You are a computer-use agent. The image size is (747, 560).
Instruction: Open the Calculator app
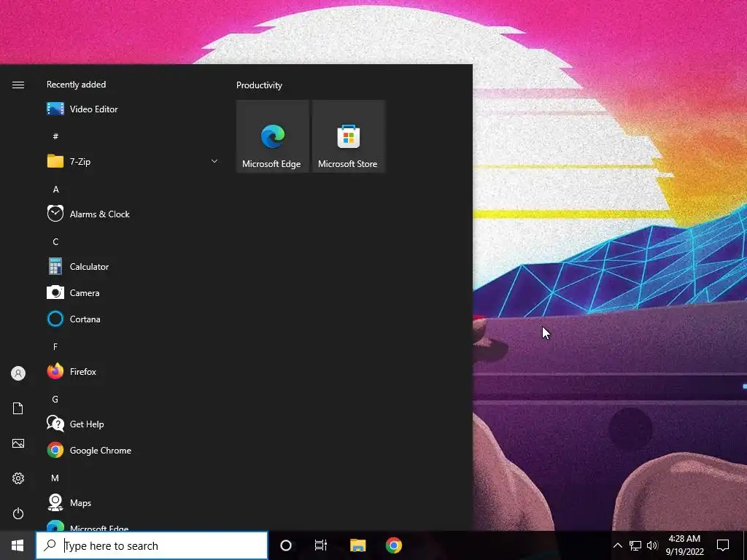coord(133,267)
